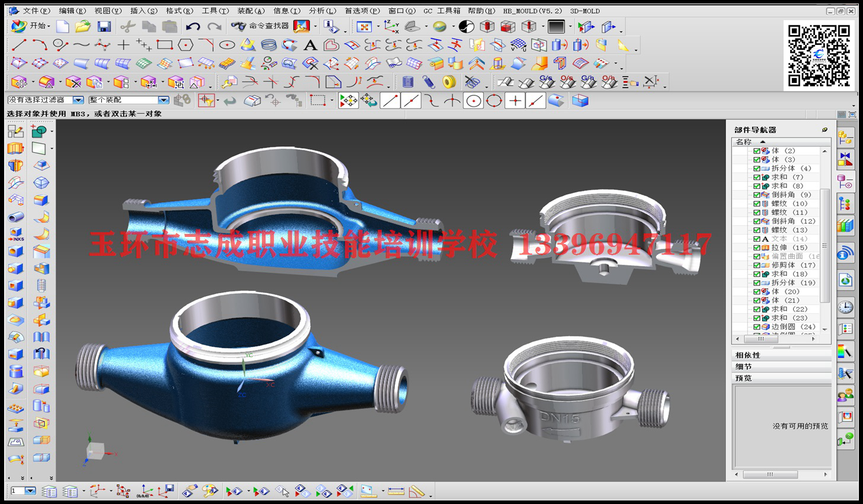Open the 装配(A) menu
The width and height of the screenshot is (863, 504).
tap(251, 11)
